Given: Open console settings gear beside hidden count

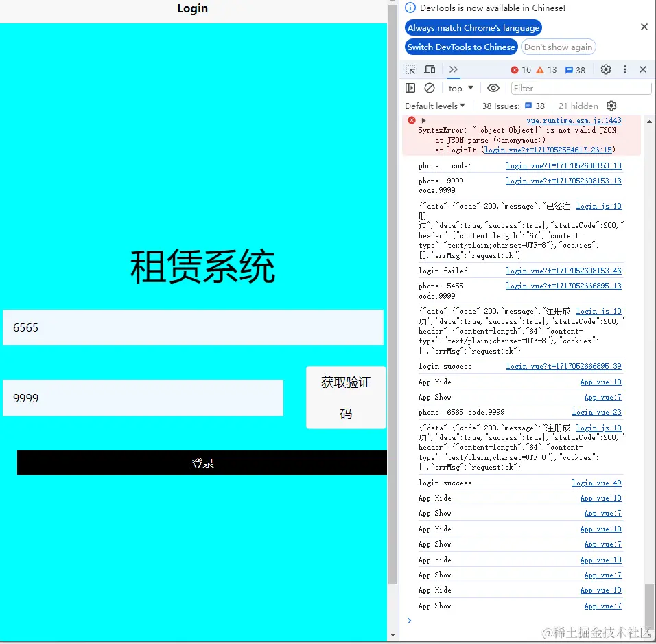Looking at the screenshot, I should 611,106.
